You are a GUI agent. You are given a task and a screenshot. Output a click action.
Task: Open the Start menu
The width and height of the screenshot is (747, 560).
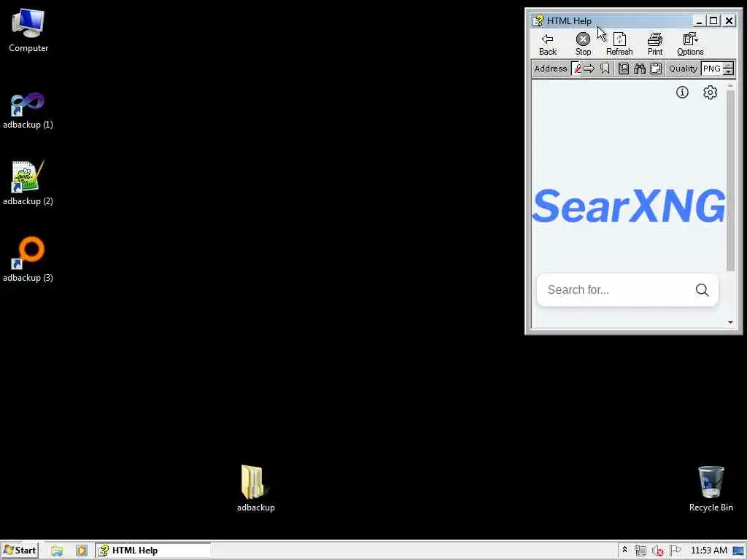20,551
